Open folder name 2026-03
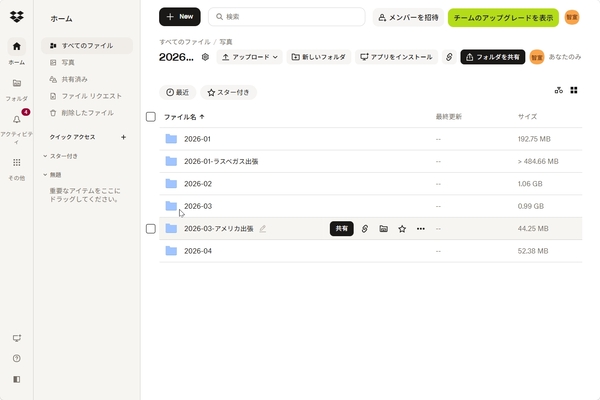The image size is (600, 400). 198,206
